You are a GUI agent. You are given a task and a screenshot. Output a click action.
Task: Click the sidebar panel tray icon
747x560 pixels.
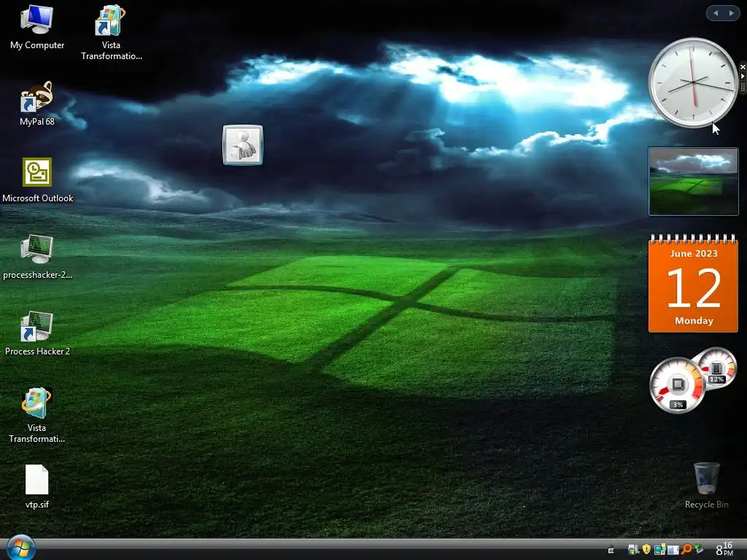pos(673,550)
